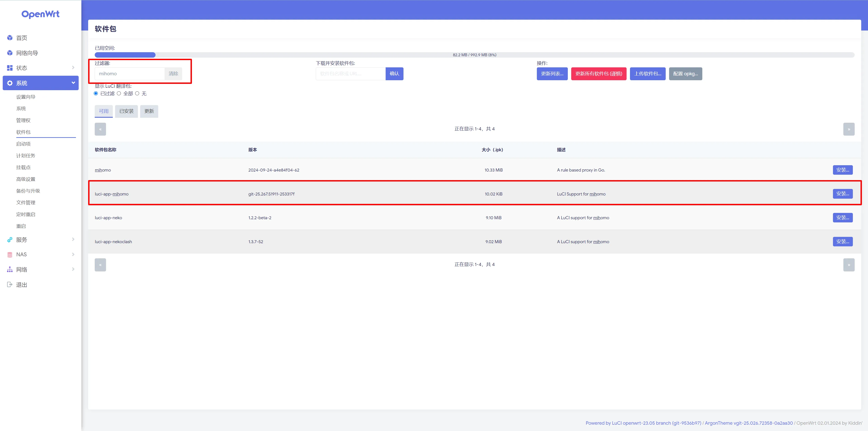
Task: Select the 已过滤 radio option
Action: [96, 93]
